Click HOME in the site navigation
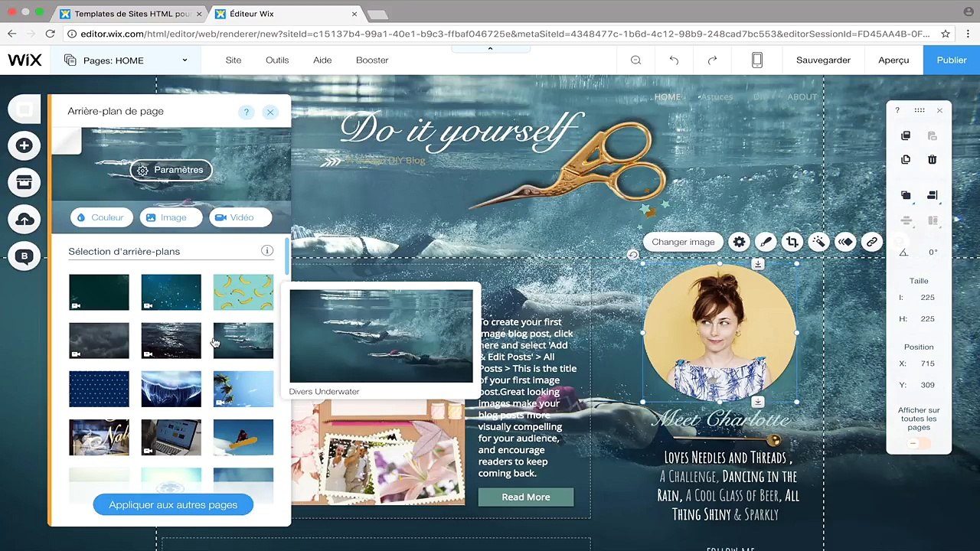The width and height of the screenshot is (980, 551). click(x=667, y=96)
